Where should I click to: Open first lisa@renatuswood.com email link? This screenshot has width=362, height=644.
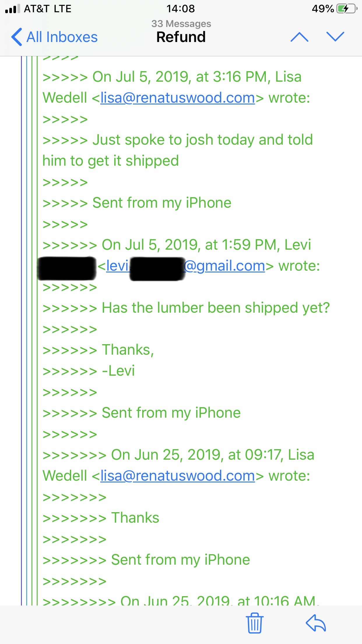(178, 98)
